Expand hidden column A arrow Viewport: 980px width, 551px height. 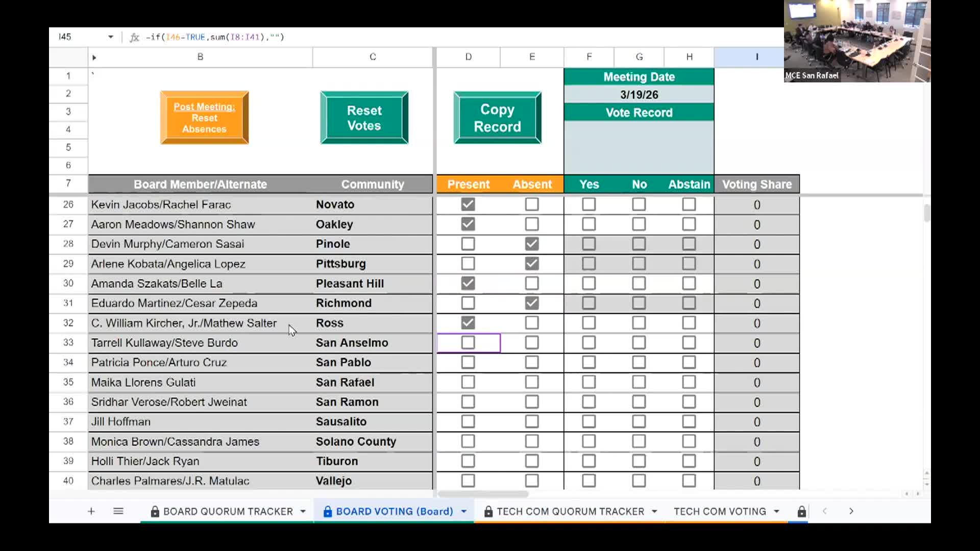tap(94, 58)
